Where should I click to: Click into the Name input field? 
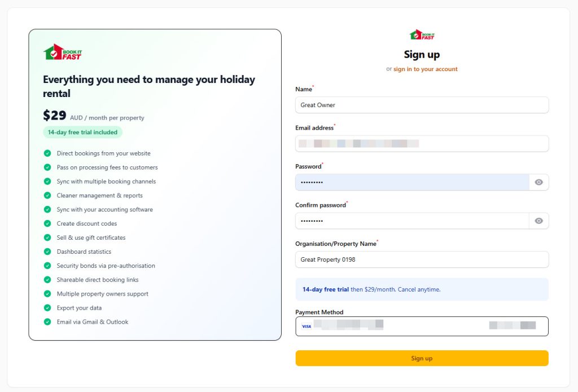pos(422,105)
